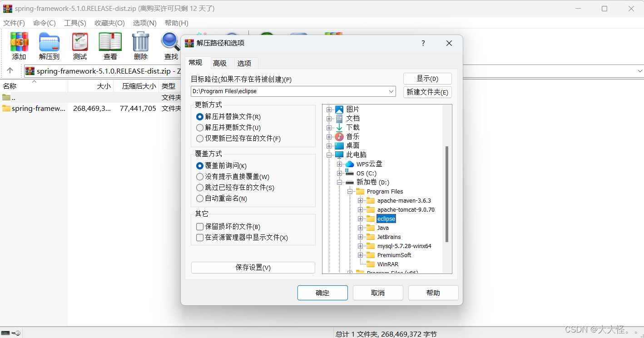Select 解压并替换文件 radio button
The height and width of the screenshot is (338, 644).
click(x=200, y=117)
